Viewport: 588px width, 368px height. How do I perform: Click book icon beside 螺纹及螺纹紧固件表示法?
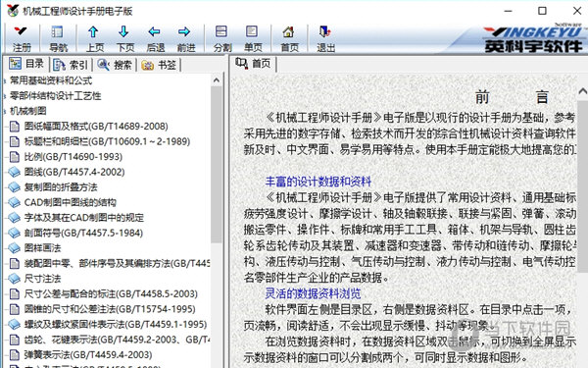(15, 324)
